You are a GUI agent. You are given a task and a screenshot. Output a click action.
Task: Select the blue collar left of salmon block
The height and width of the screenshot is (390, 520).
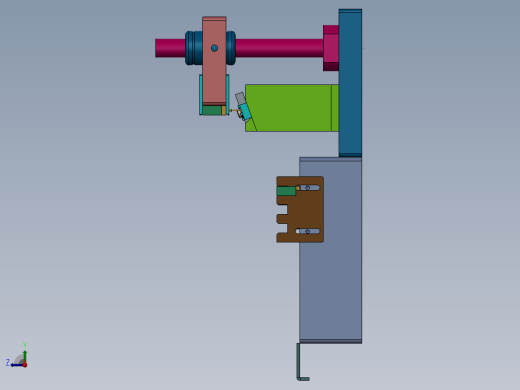pyautogui.click(x=194, y=48)
